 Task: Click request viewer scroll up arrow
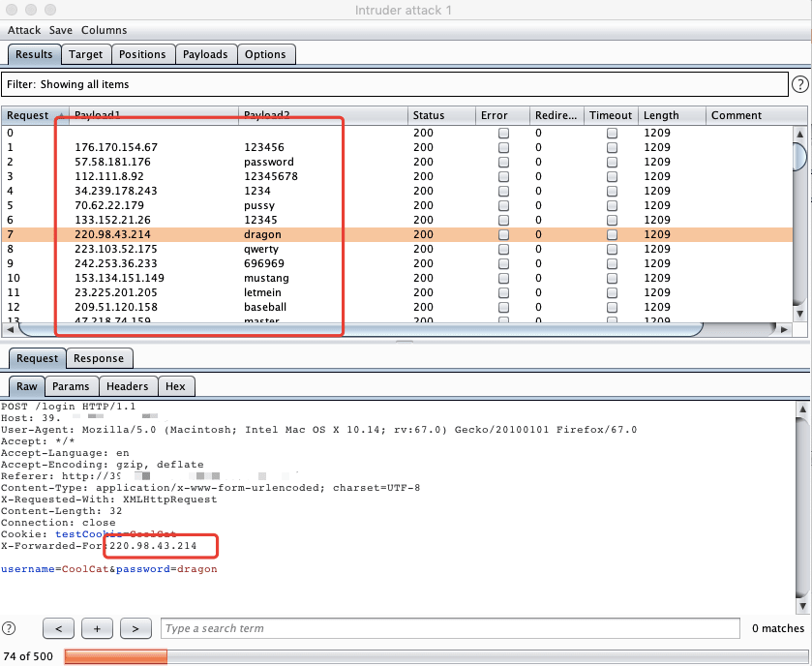pyautogui.click(x=802, y=409)
